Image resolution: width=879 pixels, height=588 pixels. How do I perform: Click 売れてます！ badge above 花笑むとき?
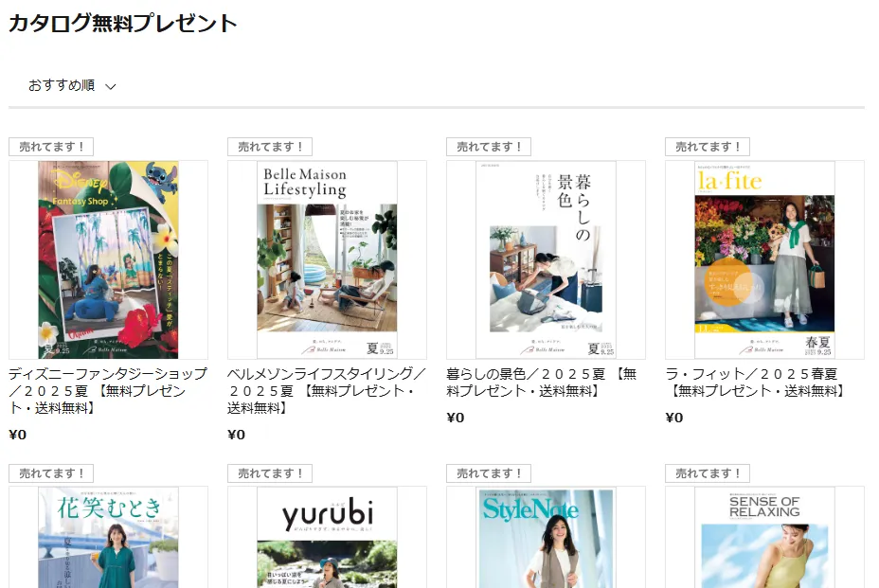click(51, 473)
